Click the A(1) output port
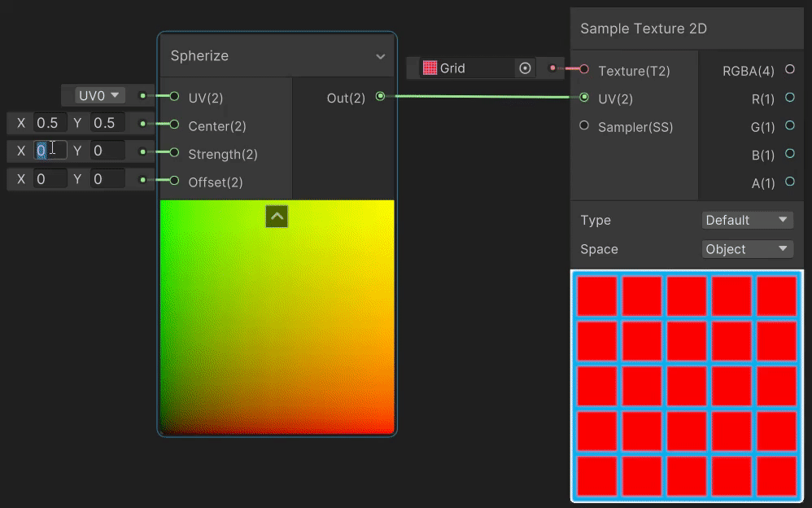 [789, 182]
